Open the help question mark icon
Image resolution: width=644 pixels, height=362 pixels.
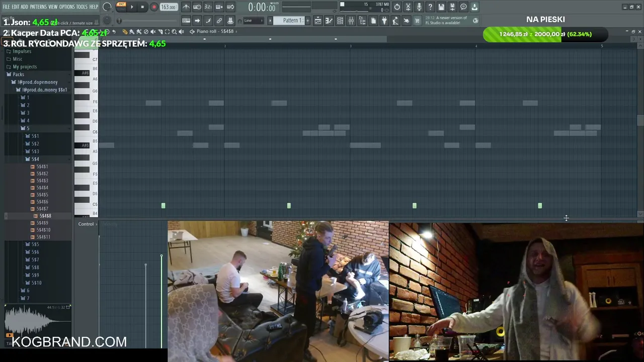(430, 7)
